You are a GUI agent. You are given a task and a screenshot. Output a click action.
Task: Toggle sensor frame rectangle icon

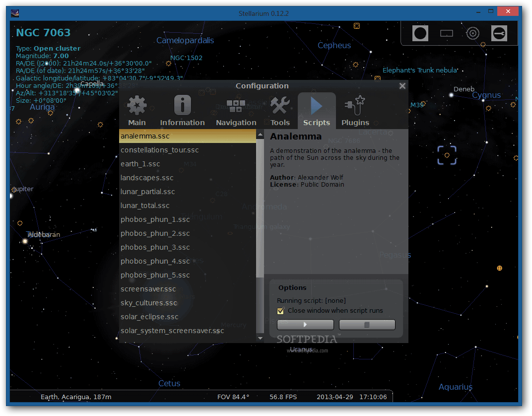[447, 33]
